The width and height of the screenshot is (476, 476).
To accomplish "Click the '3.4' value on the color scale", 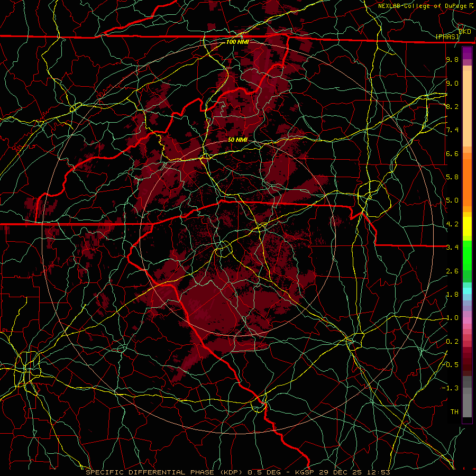I will pos(452,248).
